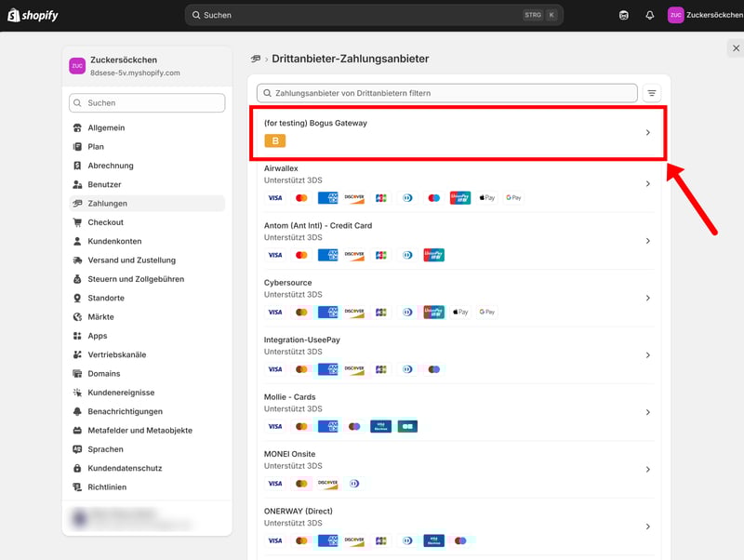Click the Zuckersöckchen store avatar in sidebar

point(77,65)
